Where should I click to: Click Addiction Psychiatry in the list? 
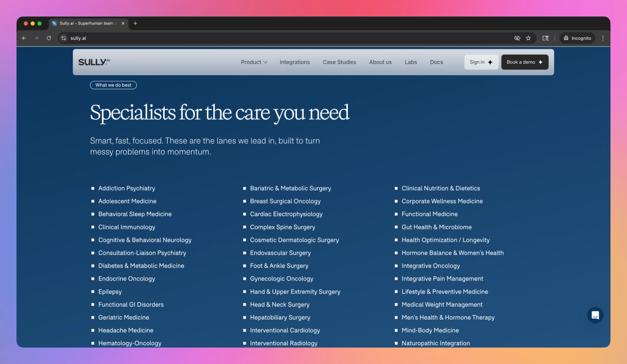[126, 189]
